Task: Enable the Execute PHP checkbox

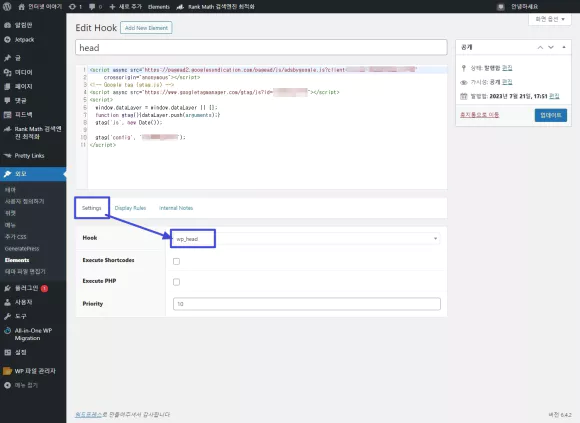Action: (x=176, y=282)
